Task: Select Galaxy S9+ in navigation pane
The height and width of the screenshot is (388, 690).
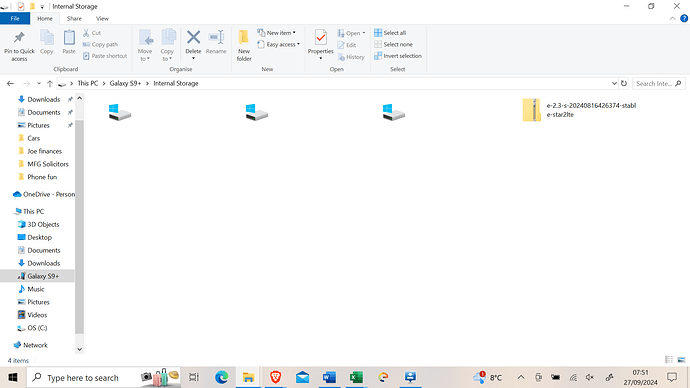Action: (37, 276)
